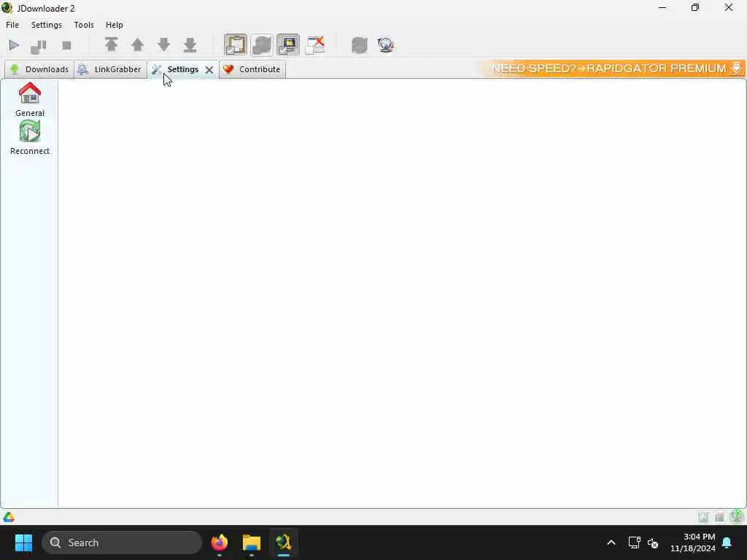Toggle premium usage toolbar icon
This screenshot has width=747, height=560.
(x=287, y=44)
